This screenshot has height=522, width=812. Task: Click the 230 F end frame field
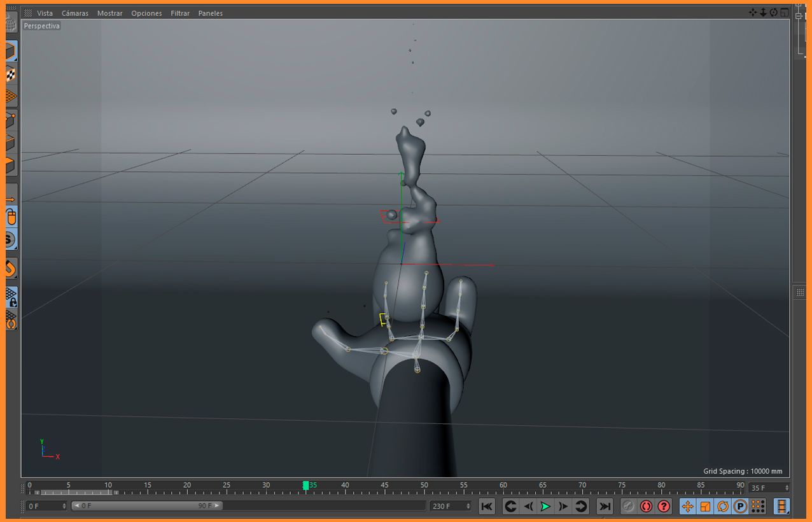(x=451, y=506)
